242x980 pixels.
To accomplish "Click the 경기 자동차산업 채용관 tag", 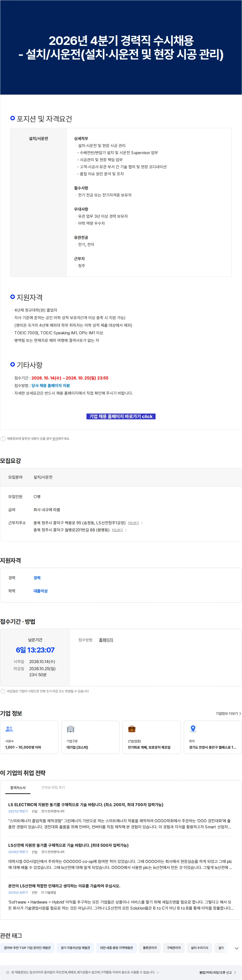I will click(75, 948).
